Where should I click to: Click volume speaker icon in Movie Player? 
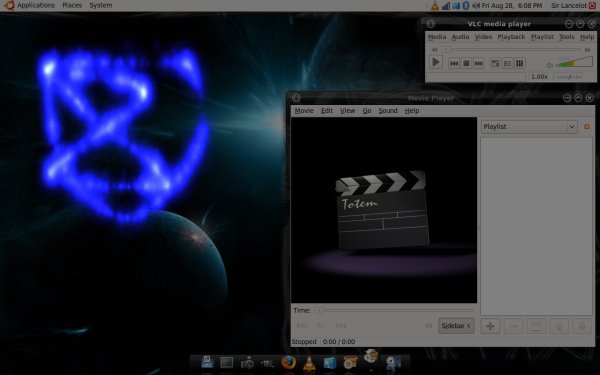tap(429, 326)
